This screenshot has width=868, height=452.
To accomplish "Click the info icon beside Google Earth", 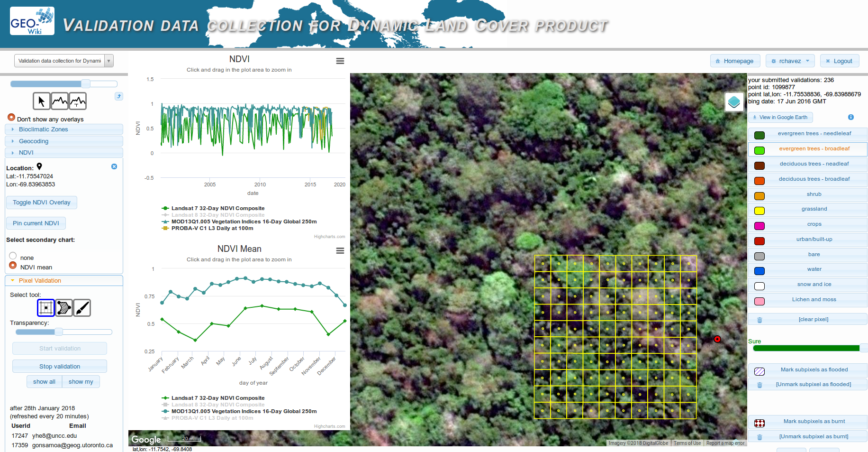I will 850,117.
